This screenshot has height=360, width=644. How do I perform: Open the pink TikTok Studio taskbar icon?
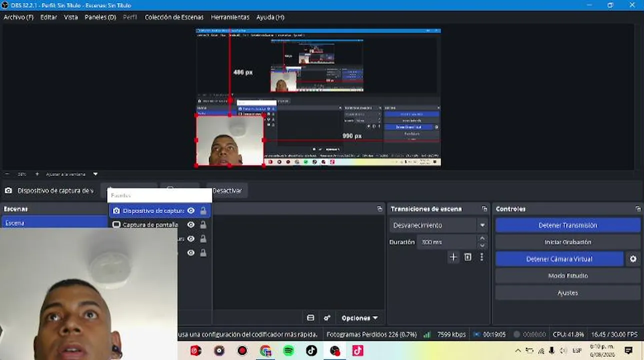357,350
